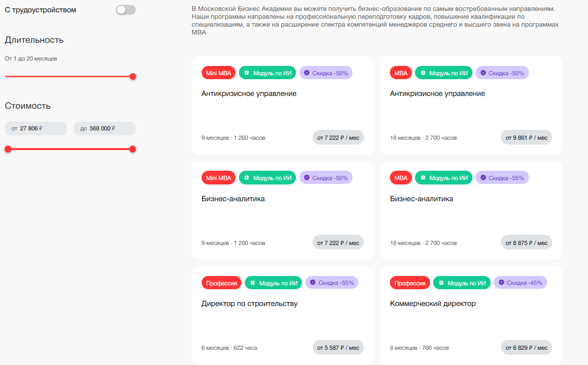Click the Длительность slider handle
Screen dimensions: 588x365
133,76
